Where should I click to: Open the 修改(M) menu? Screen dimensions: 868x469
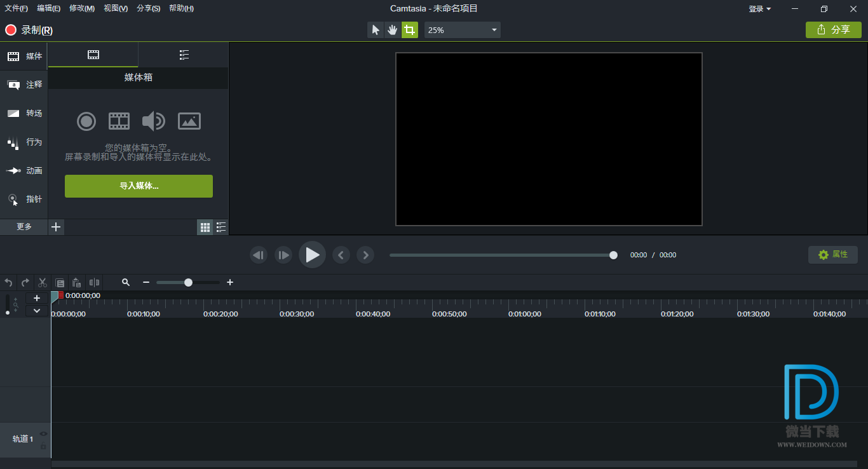tap(82, 8)
